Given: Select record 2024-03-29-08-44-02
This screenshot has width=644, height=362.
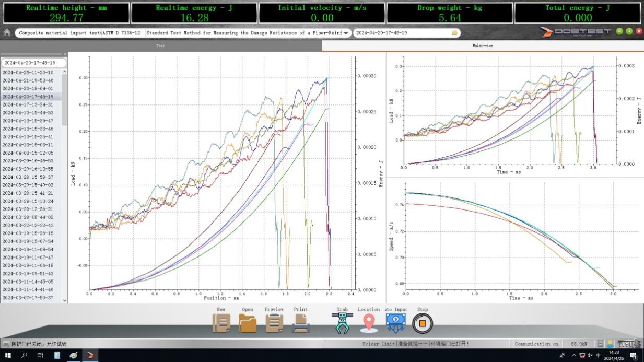Looking at the screenshot, I should point(31,217).
